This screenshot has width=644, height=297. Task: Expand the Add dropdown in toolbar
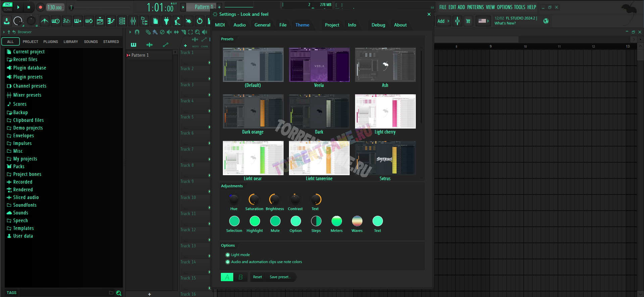[x=443, y=21]
